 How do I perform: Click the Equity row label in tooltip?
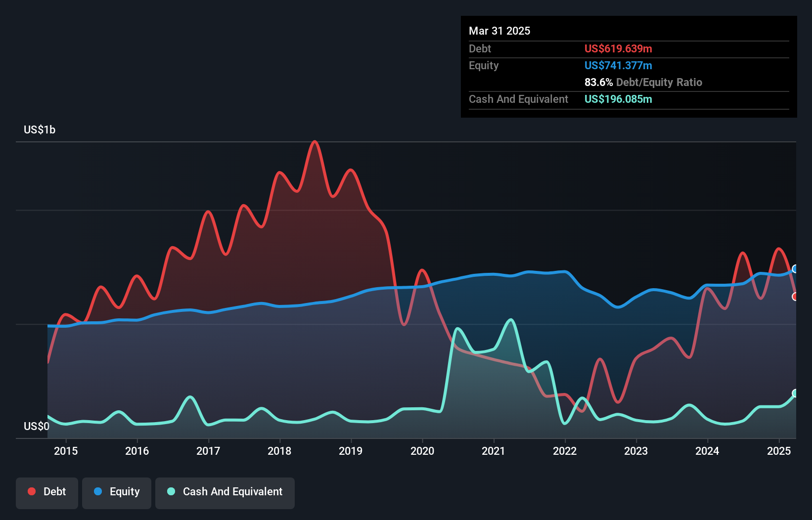click(484, 65)
